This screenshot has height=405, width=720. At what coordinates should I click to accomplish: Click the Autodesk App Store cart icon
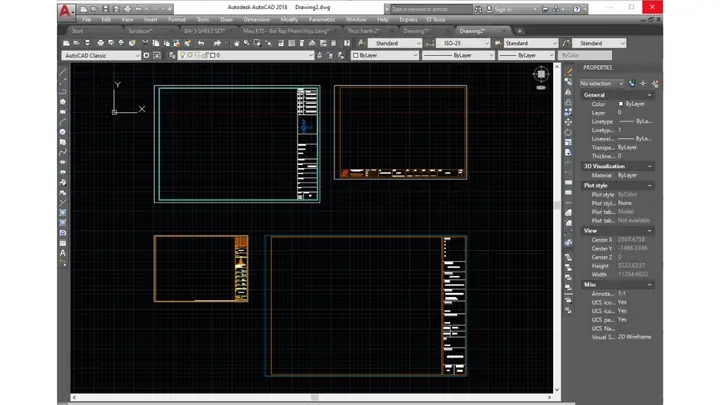click(x=545, y=9)
